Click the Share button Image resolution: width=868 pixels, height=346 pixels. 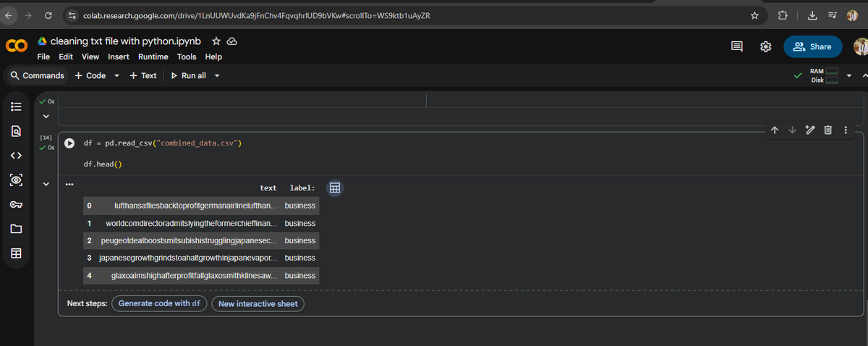[x=812, y=46]
